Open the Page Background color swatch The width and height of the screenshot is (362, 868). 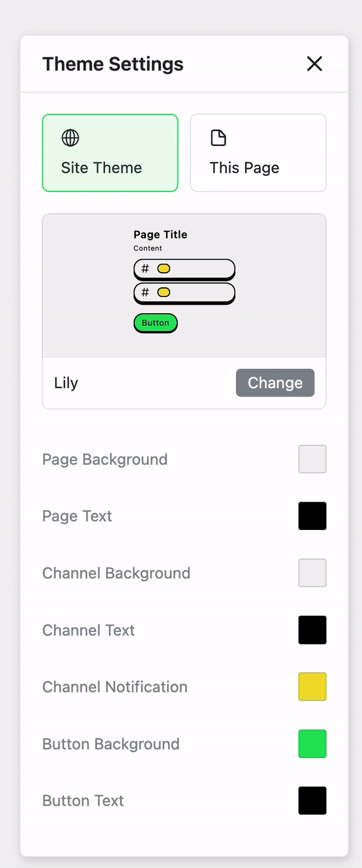313,459
